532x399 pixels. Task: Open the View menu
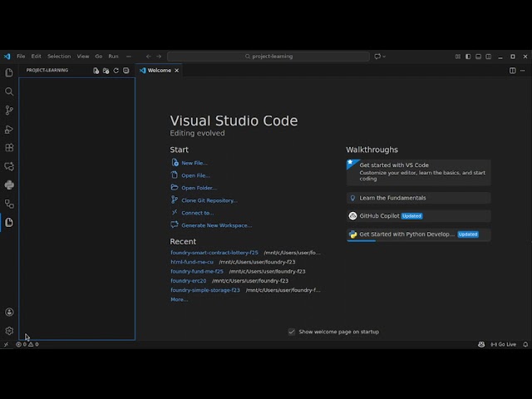pos(83,57)
